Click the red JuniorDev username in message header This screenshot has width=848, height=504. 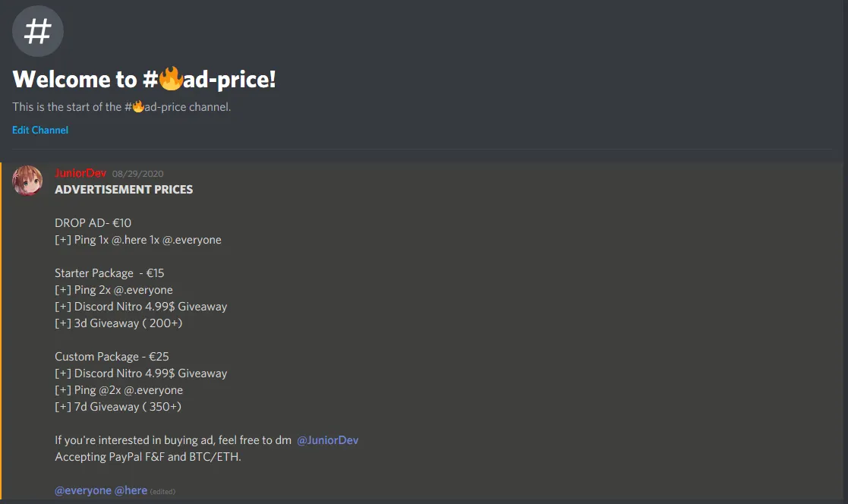point(80,173)
